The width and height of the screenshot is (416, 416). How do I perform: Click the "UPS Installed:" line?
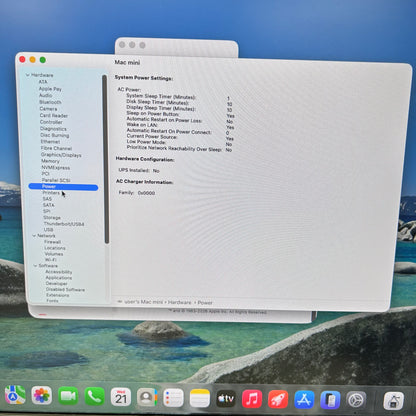[139, 170]
